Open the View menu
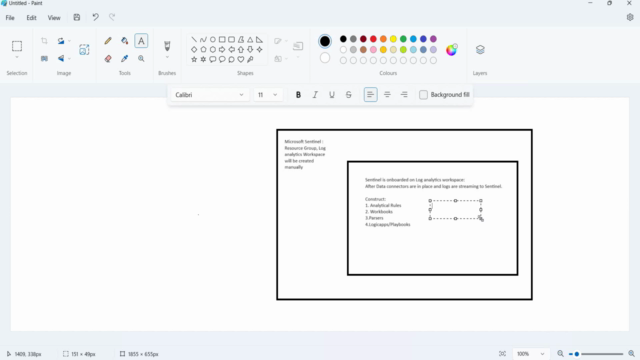The width and height of the screenshot is (640, 360). [x=54, y=18]
